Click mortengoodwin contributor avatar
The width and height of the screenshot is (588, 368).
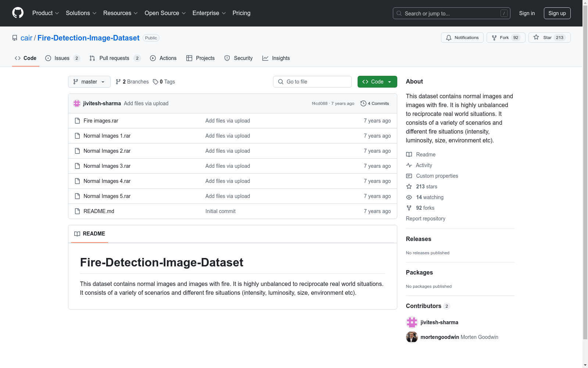412,337
